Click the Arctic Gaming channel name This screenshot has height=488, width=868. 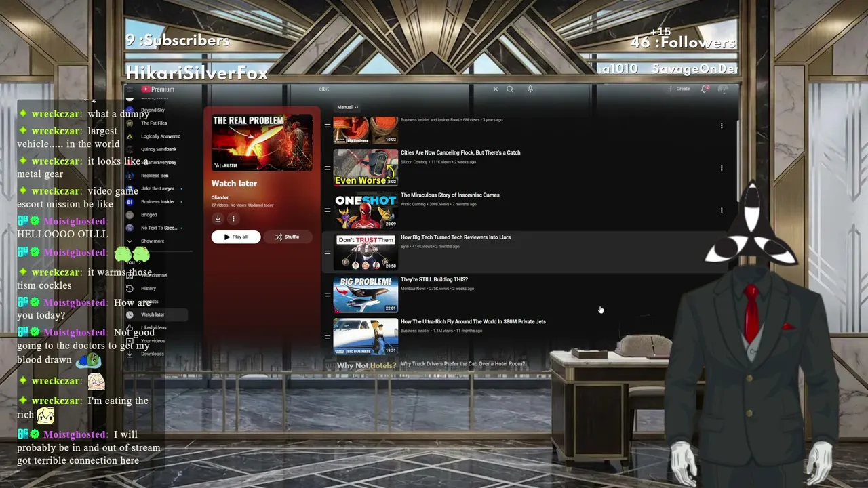click(x=416, y=204)
